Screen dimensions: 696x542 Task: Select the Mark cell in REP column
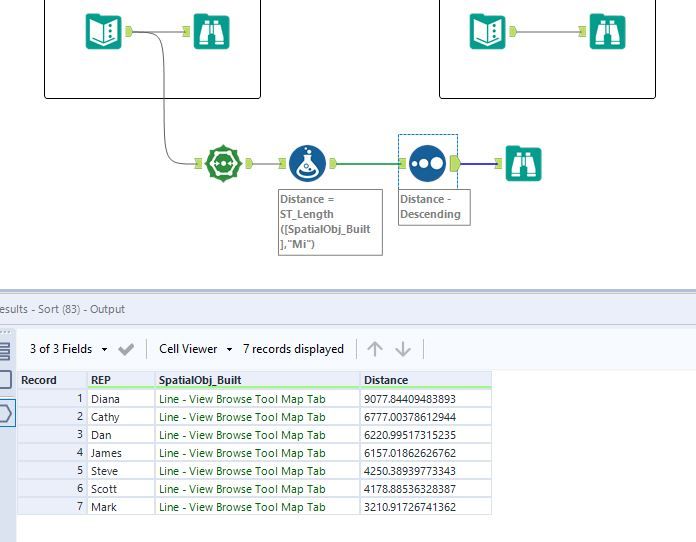click(x=121, y=506)
